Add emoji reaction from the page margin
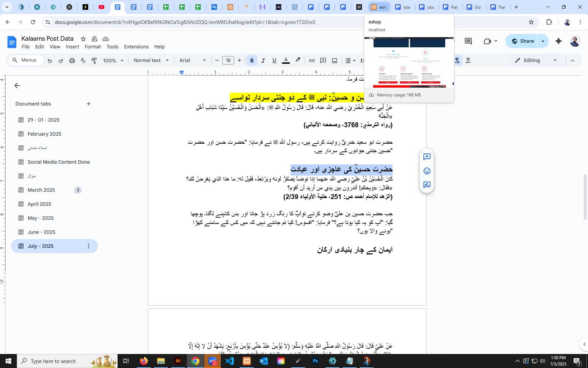 tap(427, 171)
